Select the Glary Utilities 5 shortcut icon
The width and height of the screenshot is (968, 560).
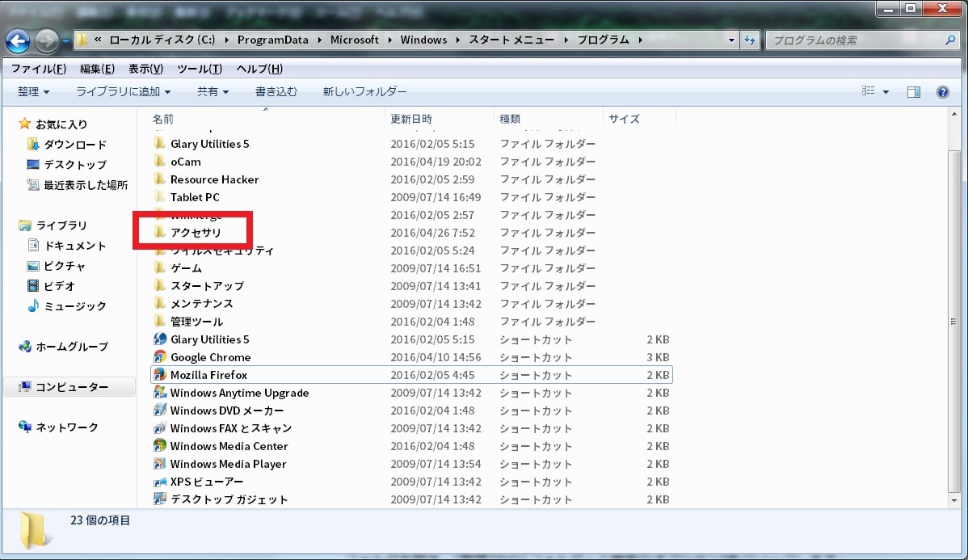click(x=160, y=339)
